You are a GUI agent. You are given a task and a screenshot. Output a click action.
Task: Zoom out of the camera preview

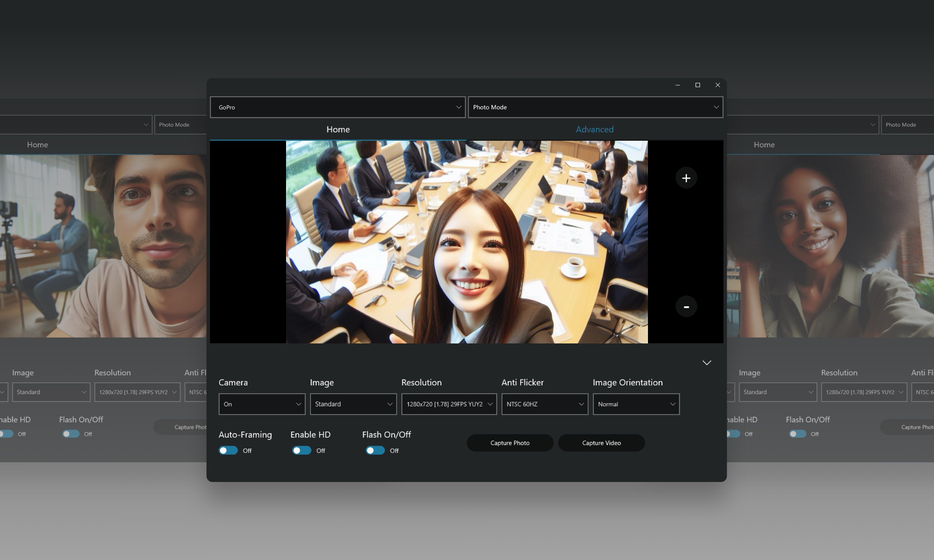686,306
